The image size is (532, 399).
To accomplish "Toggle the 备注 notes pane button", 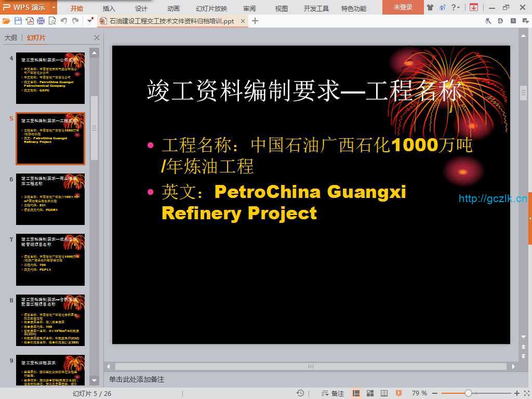I will [333, 393].
